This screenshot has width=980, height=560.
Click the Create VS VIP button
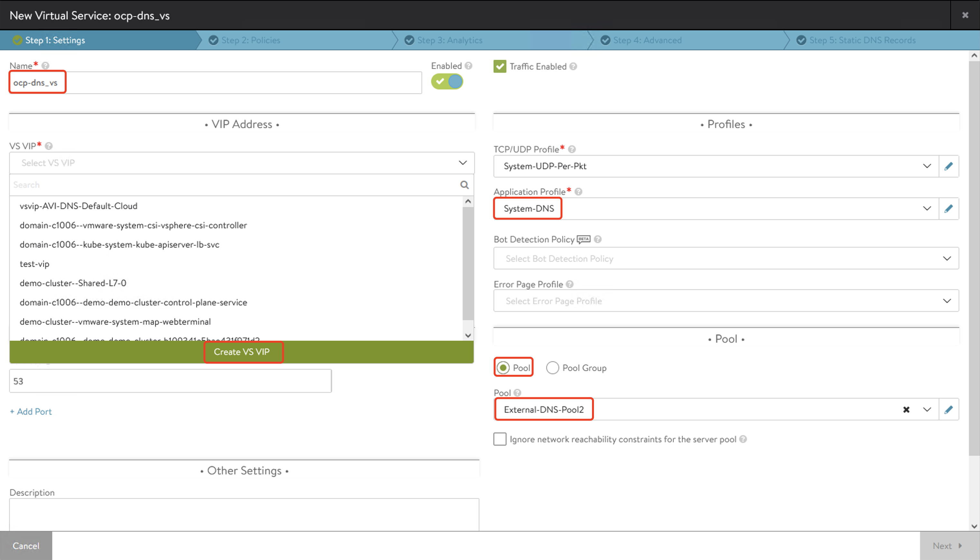tap(242, 352)
